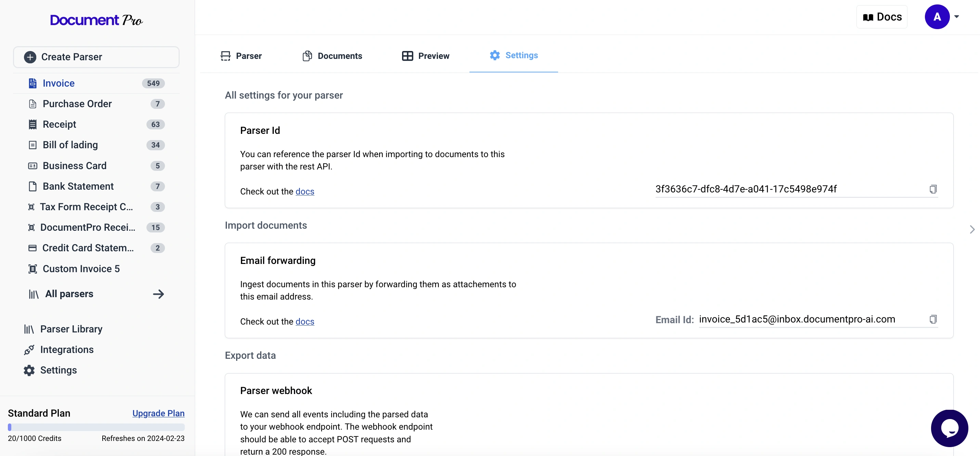Click the Invoice parser icon in sidebar

click(33, 83)
